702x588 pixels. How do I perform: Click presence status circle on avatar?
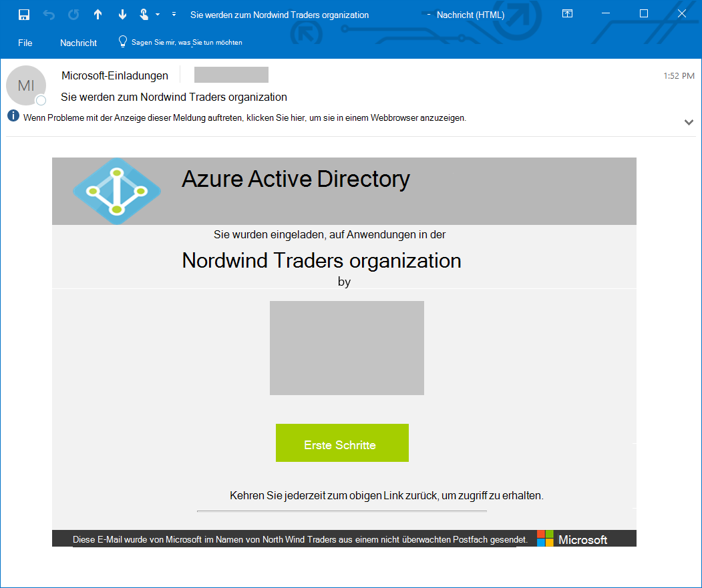pos(41,100)
